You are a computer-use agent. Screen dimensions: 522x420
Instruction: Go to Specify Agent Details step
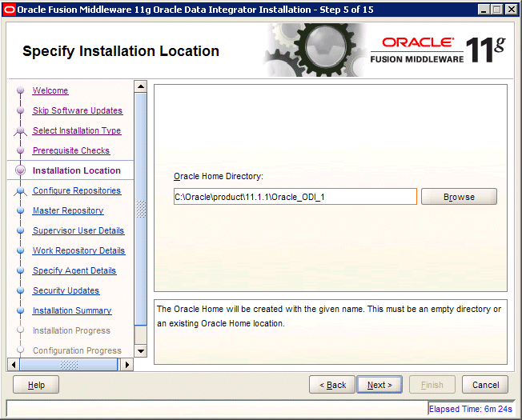pyautogui.click(x=74, y=270)
